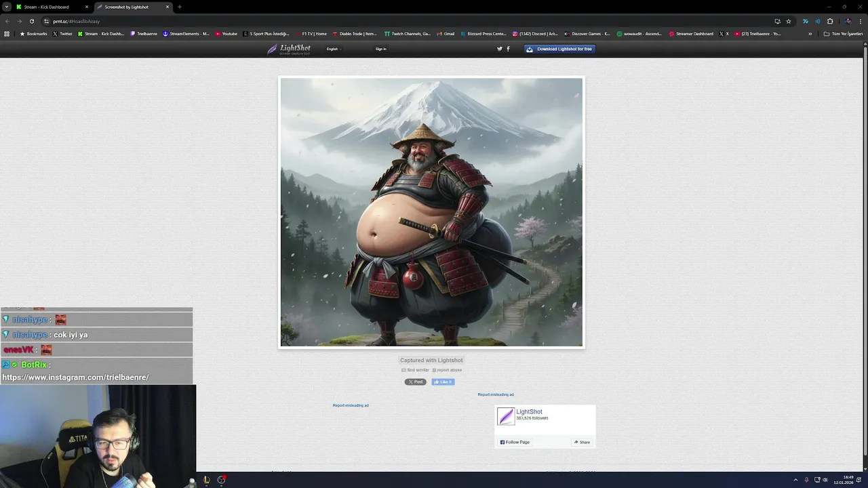This screenshot has height=488, width=868.
Task: Open the Discover Games bookmark
Action: click(x=587, y=33)
